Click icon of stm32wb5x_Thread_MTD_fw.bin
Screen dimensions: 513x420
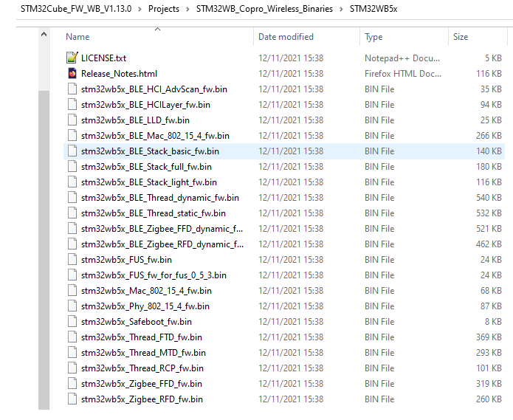(72, 353)
